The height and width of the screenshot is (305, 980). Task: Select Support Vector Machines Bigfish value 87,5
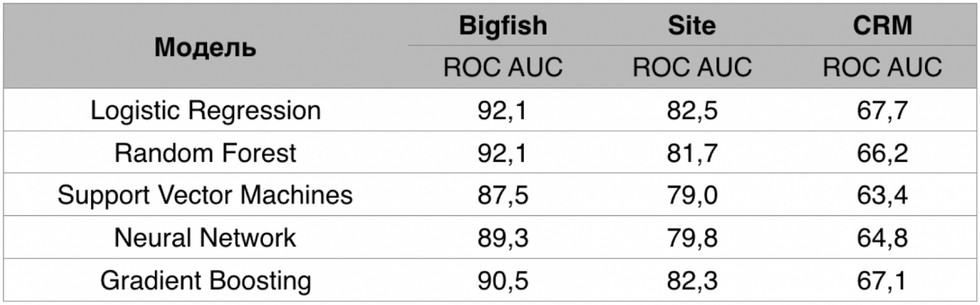pos(503,195)
